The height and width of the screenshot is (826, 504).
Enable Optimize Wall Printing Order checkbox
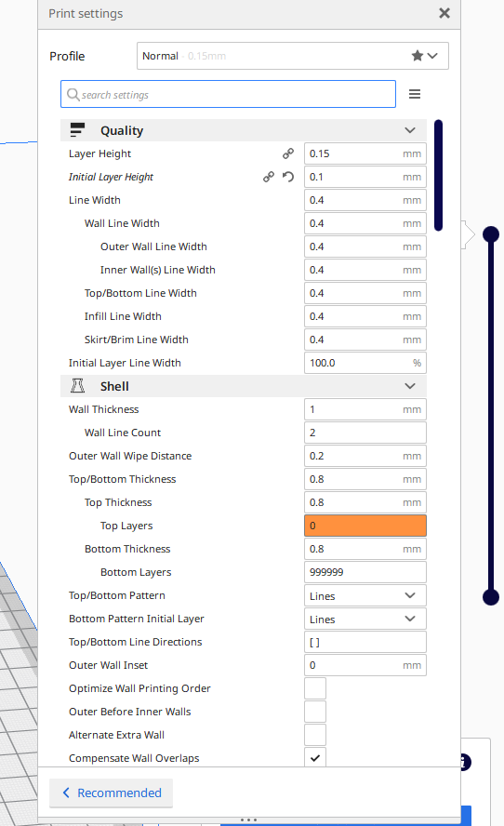(x=315, y=688)
